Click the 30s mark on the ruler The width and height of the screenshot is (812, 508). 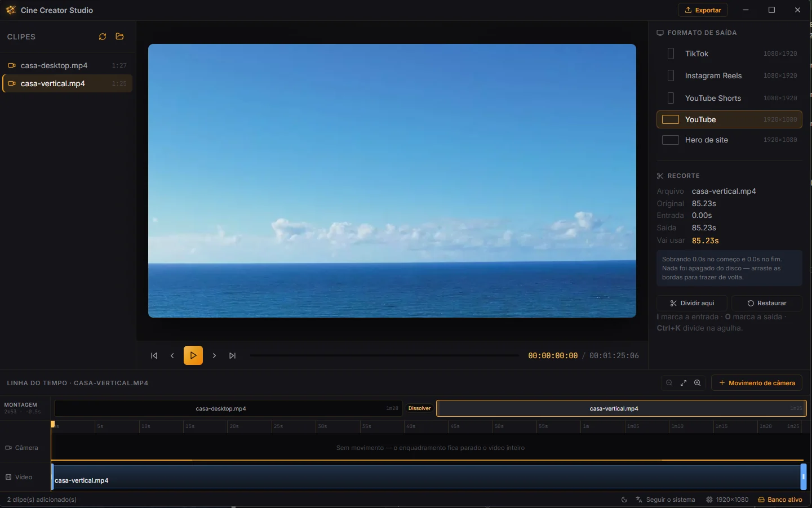[x=322, y=426]
